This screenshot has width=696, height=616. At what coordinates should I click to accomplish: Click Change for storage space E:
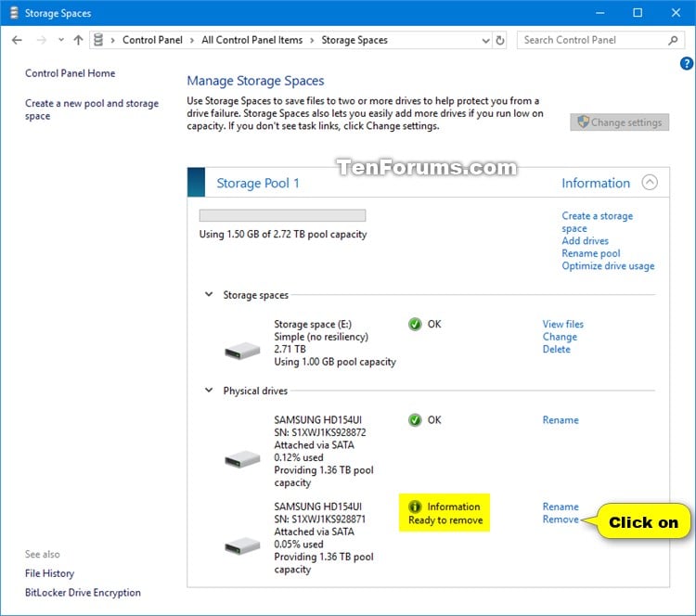coord(560,337)
